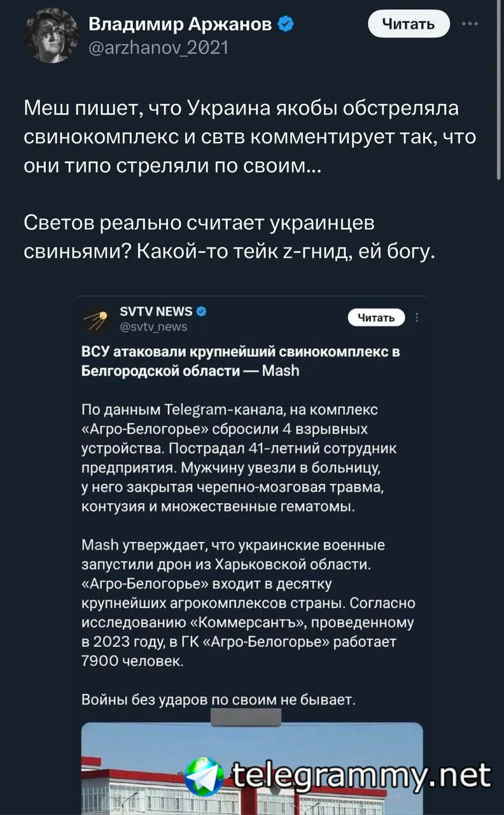Click the line 'Войны без ударов по своим'

(218, 700)
